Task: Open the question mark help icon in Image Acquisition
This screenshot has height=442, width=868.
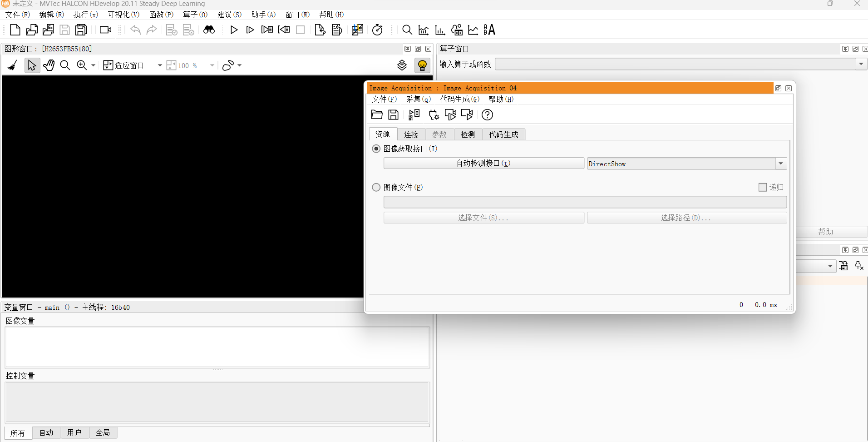Action: click(487, 114)
